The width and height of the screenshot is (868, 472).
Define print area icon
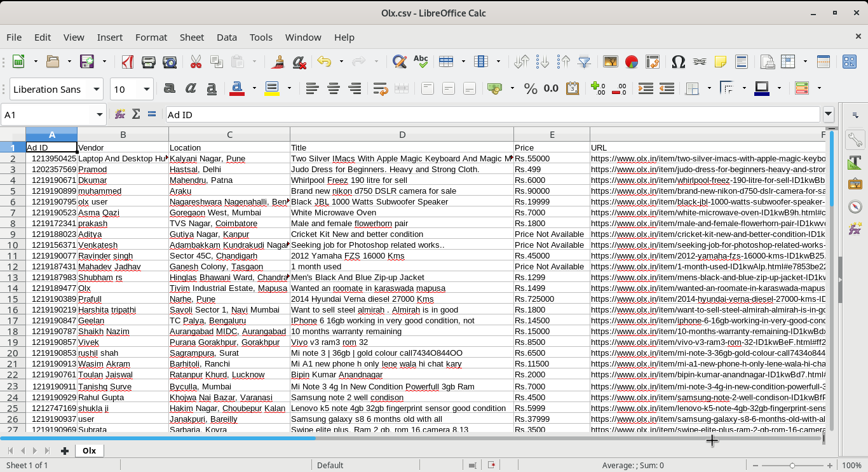point(768,62)
